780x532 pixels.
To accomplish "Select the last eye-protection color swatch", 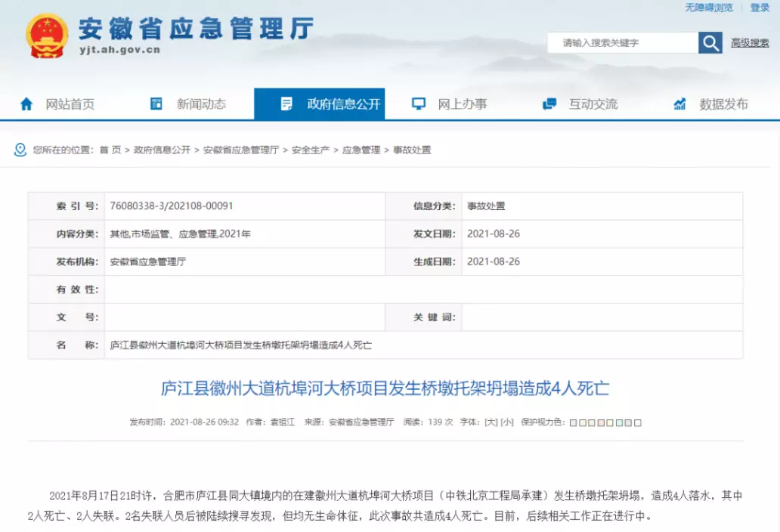I will pyautogui.click(x=638, y=423).
